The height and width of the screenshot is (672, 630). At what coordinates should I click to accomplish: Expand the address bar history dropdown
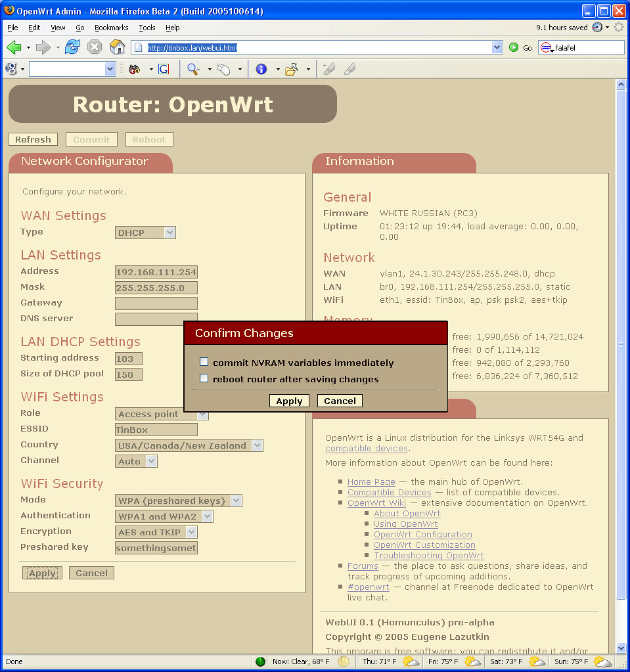(x=497, y=47)
